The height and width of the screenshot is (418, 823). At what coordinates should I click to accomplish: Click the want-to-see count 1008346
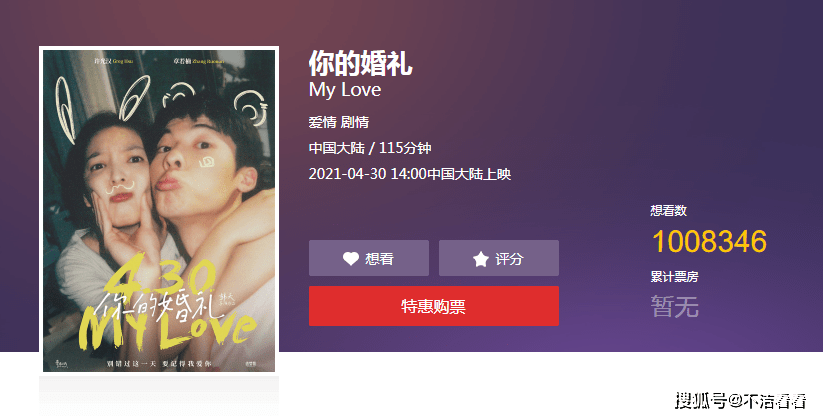[x=709, y=241]
